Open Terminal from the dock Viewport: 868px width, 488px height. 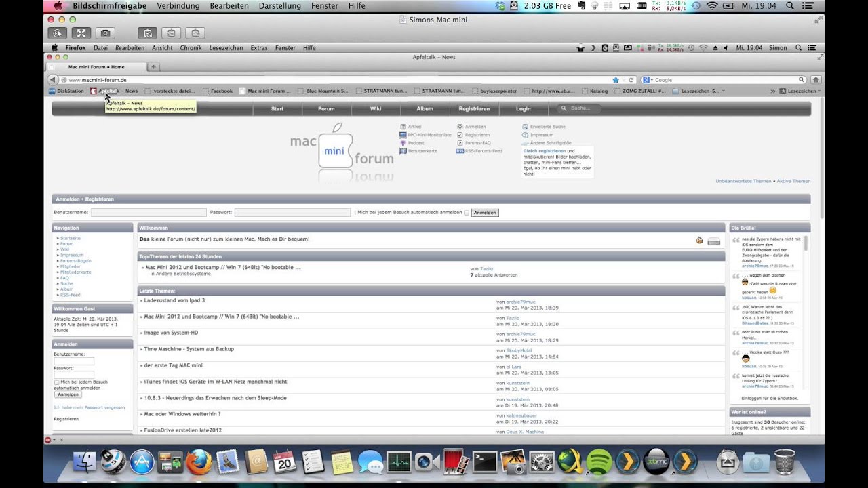[485, 462]
